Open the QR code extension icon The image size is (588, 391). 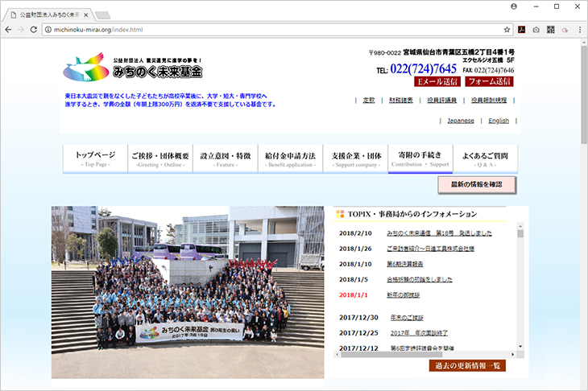click(x=551, y=30)
